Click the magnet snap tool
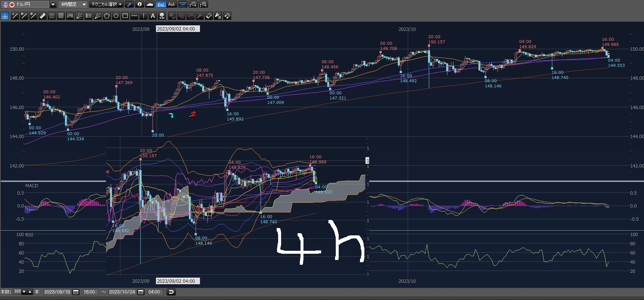The width and height of the screenshot is (644, 300). coord(227,16)
